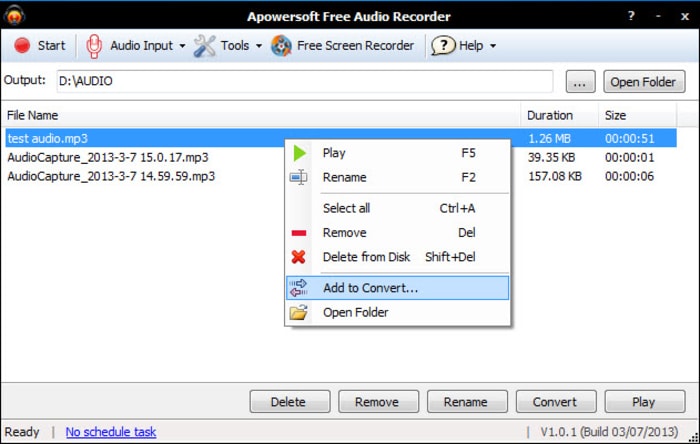Expand the Tools dropdown arrow

pyautogui.click(x=259, y=46)
